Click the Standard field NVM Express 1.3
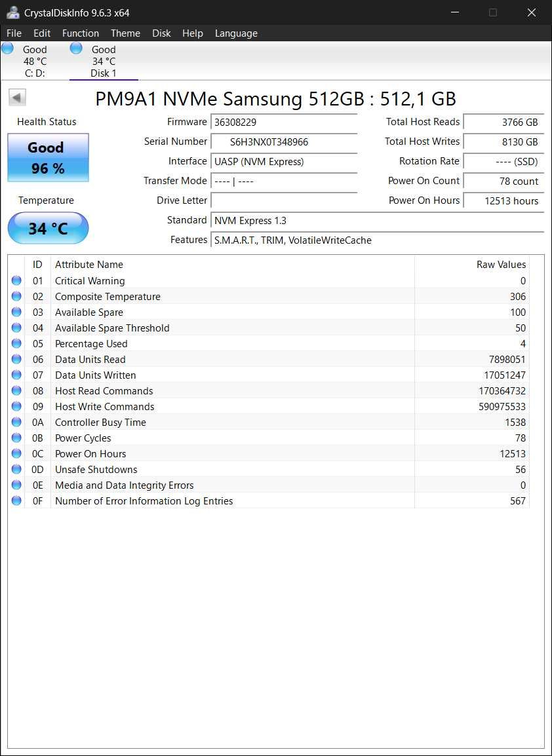552x756 pixels. (x=378, y=220)
